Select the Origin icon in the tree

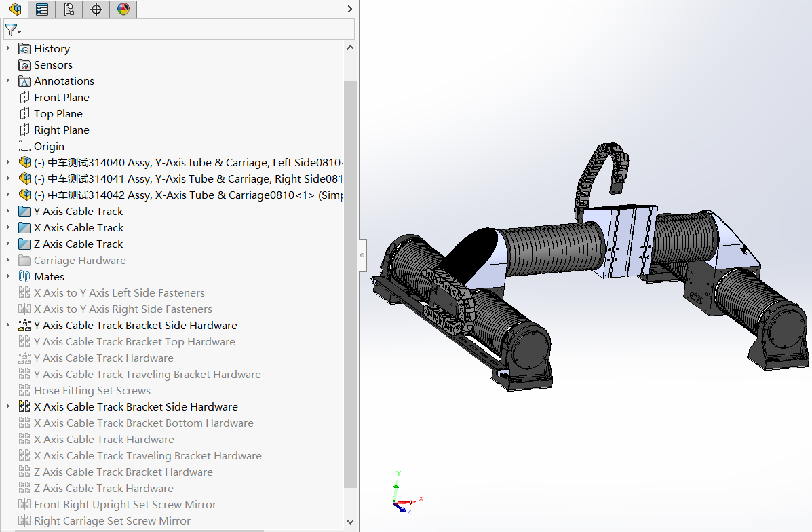tap(24, 147)
